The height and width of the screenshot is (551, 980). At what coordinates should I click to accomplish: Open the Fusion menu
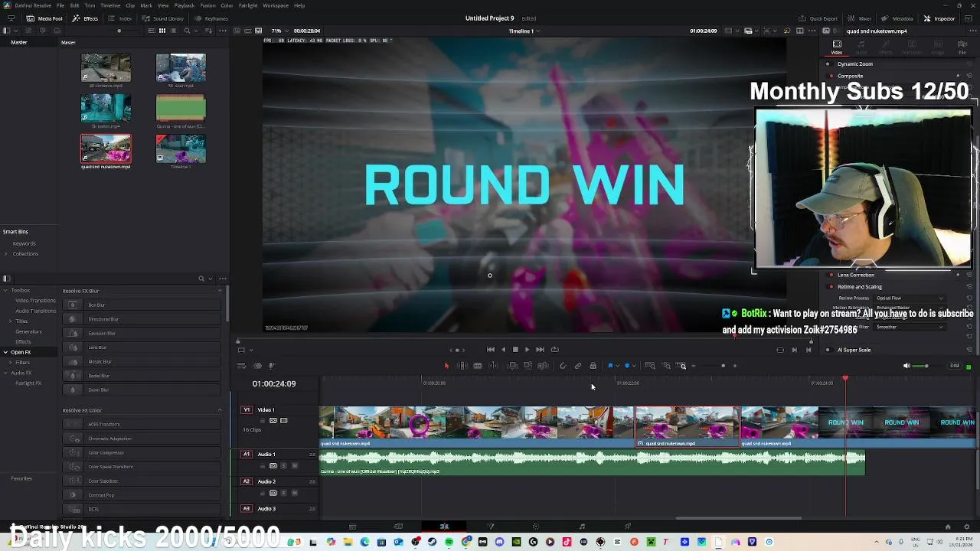tap(207, 5)
